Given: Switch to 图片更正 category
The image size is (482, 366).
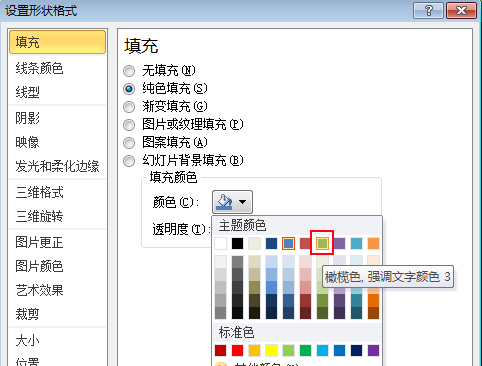Looking at the screenshot, I should (x=58, y=242).
